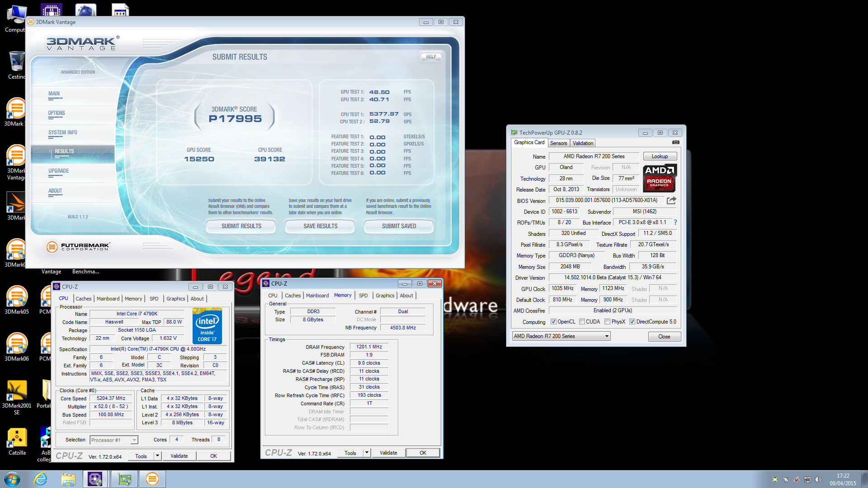Click the Show desktop button at the taskbar end
The height and width of the screenshot is (488, 868).
tap(864, 479)
